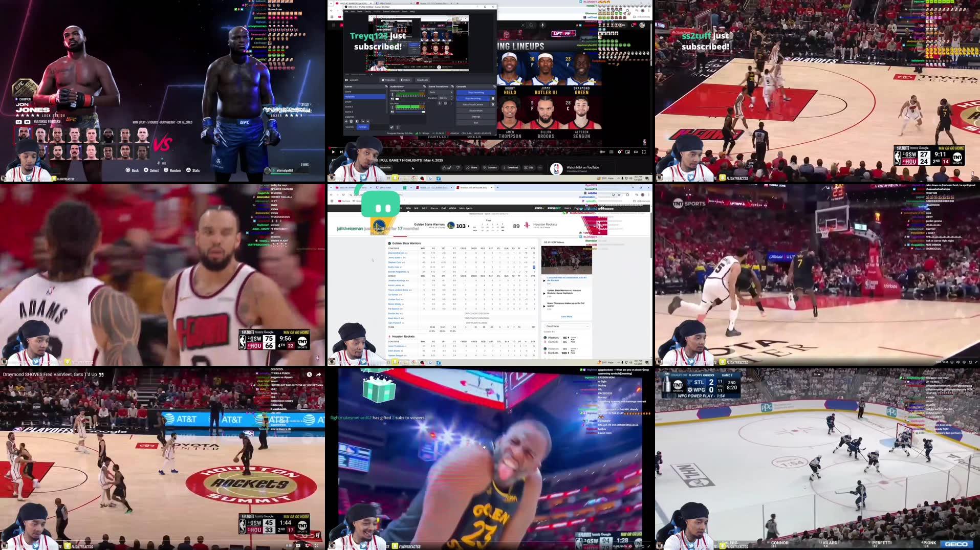This screenshot has height=550, width=980.
Task: Enable Studio Mode in OBS
Action: [x=476, y=111]
